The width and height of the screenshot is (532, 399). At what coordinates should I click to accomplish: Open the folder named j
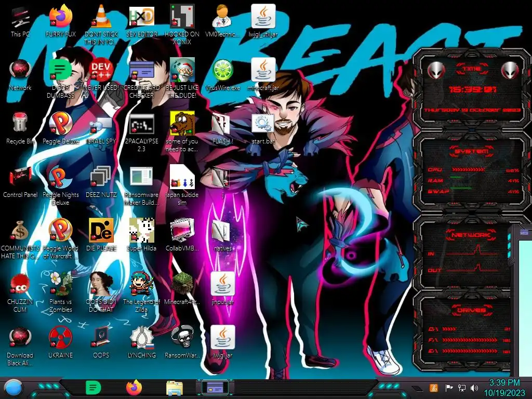coord(221,178)
